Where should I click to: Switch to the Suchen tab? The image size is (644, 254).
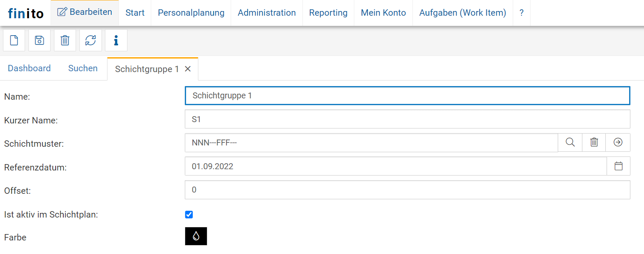tap(83, 68)
